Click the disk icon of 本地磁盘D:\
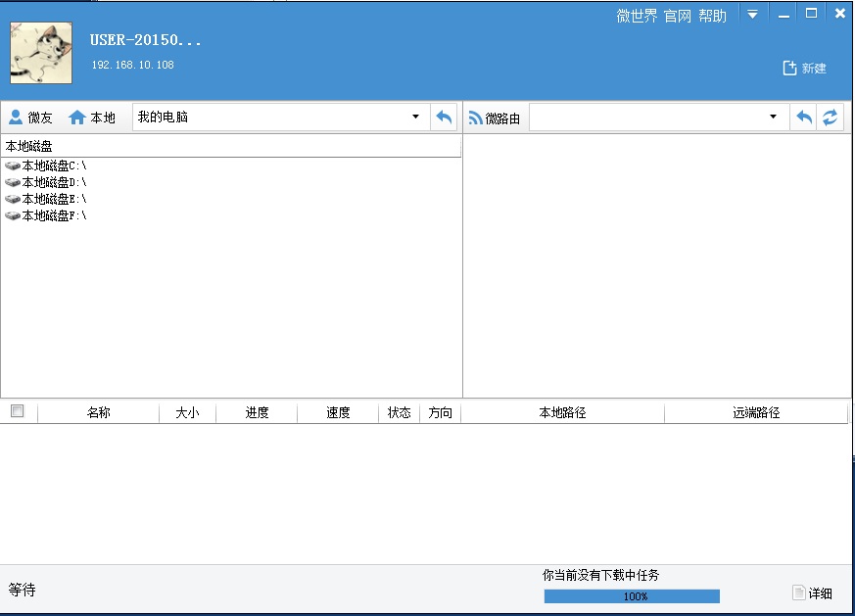Image resolution: width=855 pixels, height=616 pixels. pos(14,181)
